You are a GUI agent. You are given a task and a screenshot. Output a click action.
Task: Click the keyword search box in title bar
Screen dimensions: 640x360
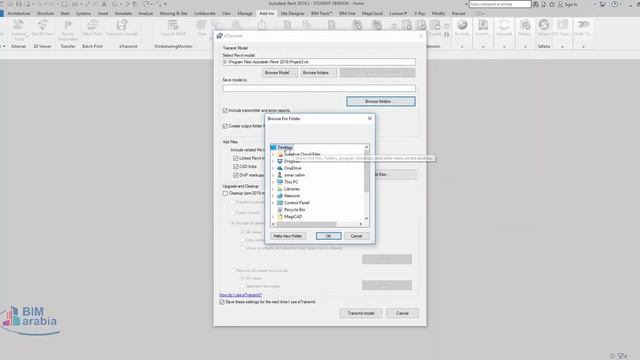tap(500, 4)
